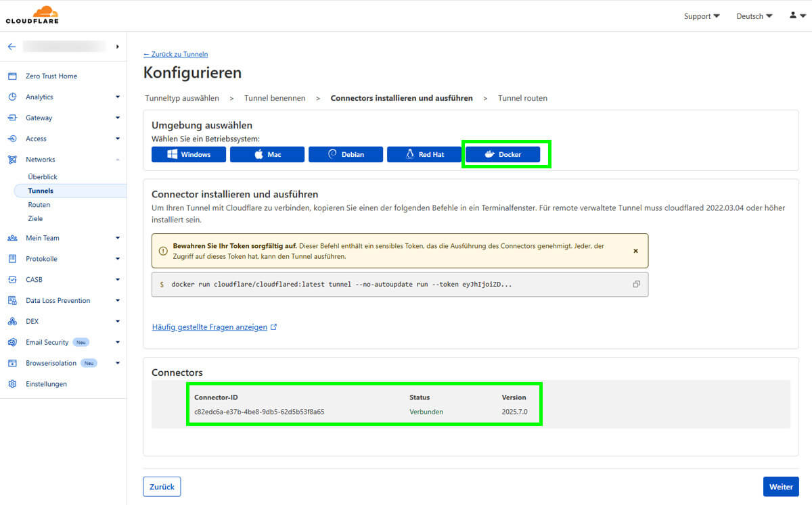Open Einstellungen gear icon

pos(12,384)
